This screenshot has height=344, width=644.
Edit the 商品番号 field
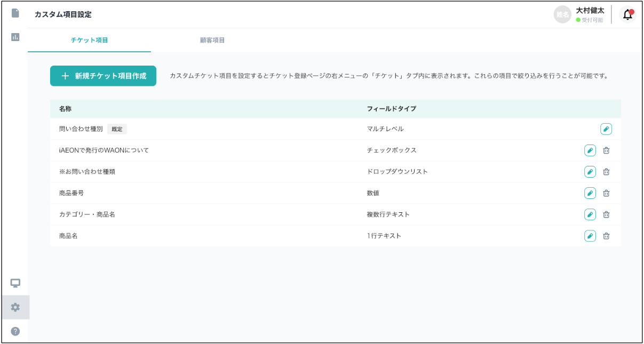[x=590, y=193]
